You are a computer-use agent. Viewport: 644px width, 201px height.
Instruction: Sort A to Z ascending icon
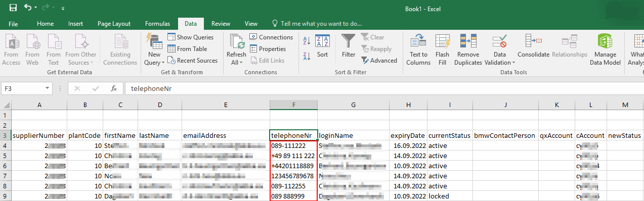pos(307,41)
